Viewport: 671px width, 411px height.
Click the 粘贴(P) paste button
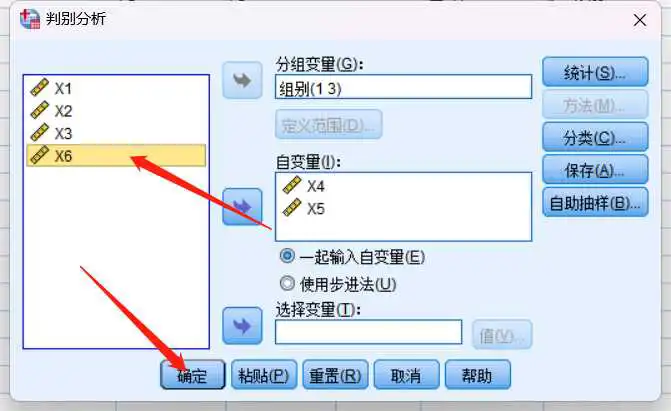[x=264, y=375]
